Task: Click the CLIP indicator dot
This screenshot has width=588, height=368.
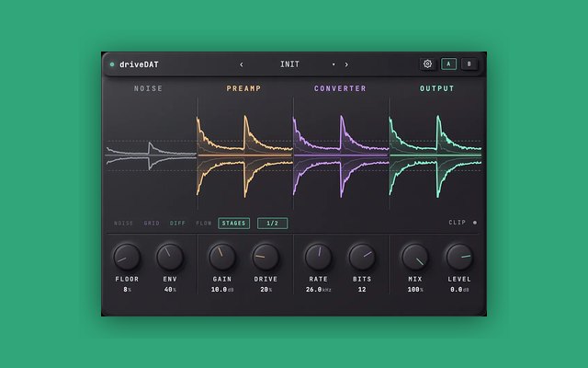Action: 475,223
